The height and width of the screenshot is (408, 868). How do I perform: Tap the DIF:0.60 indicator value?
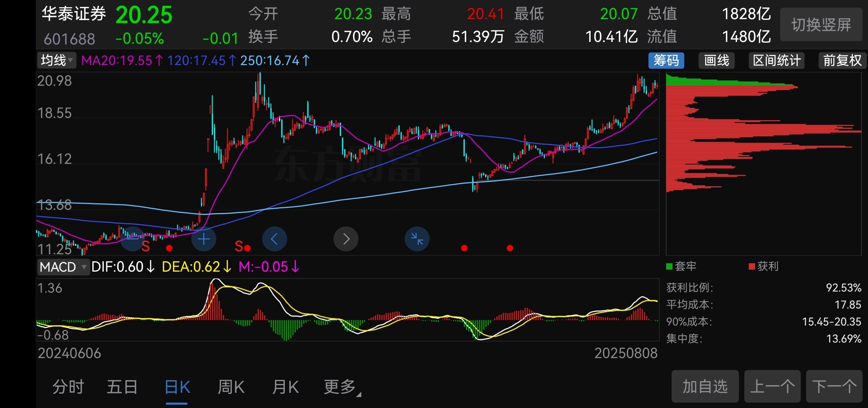pos(123,267)
